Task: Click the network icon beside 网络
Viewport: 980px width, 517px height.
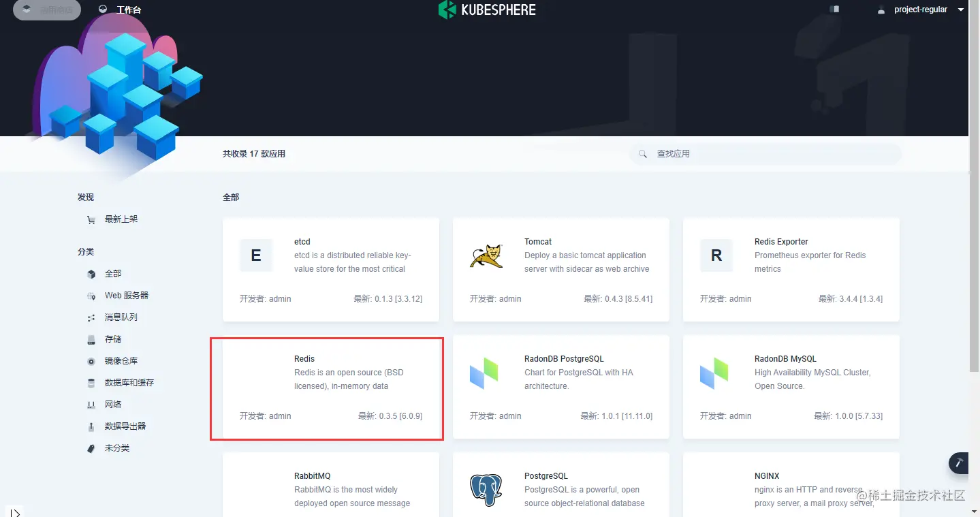Action: (x=91, y=405)
